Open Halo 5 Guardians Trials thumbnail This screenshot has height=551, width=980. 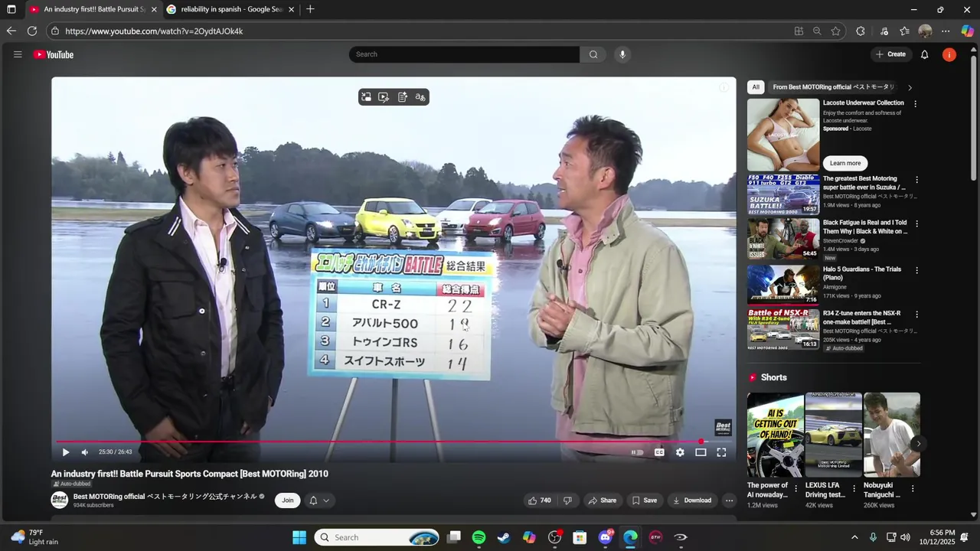783,285
